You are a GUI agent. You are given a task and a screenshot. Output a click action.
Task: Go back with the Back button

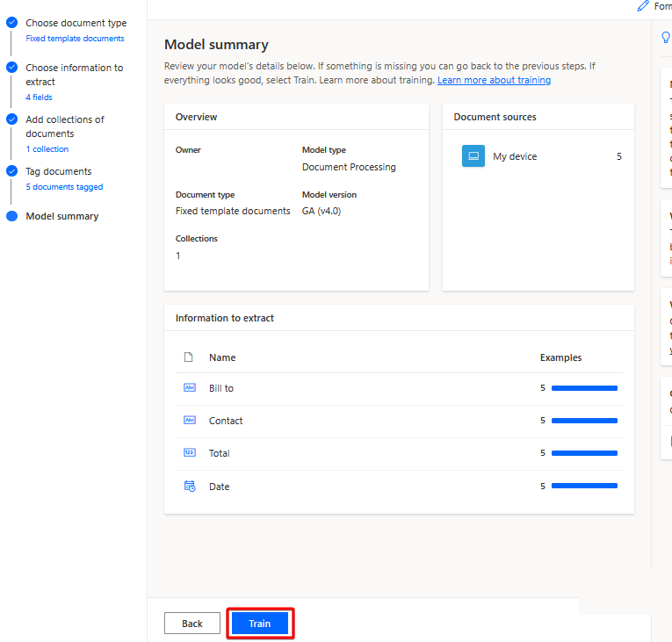click(x=192, y=624)
